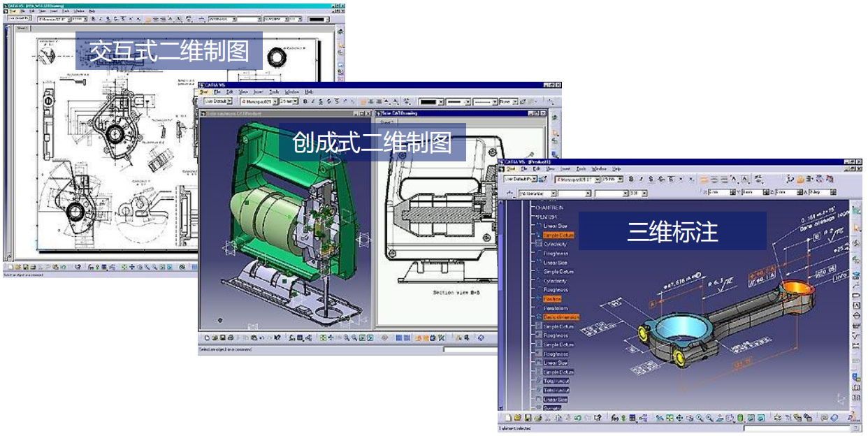Open the line thickness dropdown in jigsaw window
The height and width of the screenshot is (436, 868).
[x=458, y=102]
